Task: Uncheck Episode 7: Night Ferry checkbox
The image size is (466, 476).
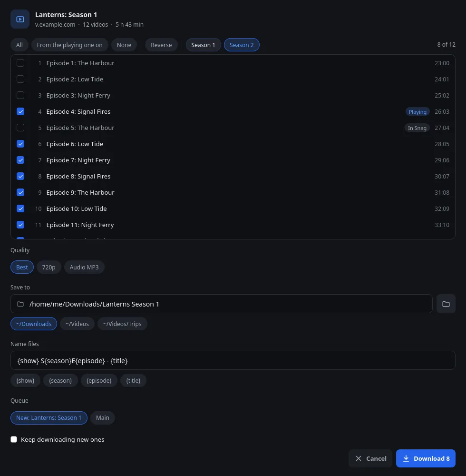Action: click(20, 160)
